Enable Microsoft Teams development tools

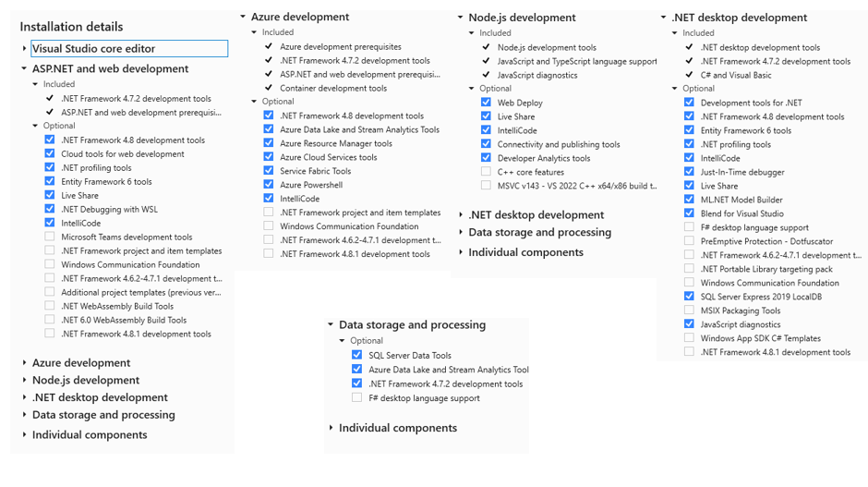click(50, 237)
